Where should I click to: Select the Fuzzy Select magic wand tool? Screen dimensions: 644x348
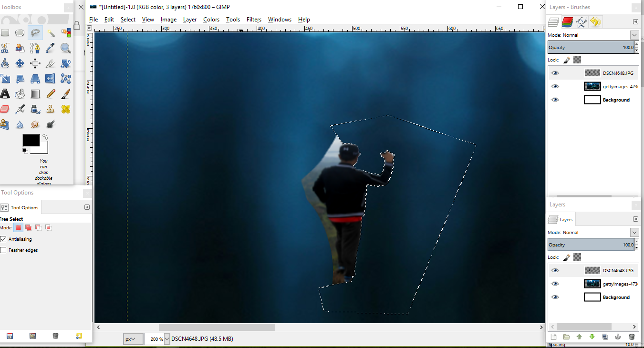51,33
